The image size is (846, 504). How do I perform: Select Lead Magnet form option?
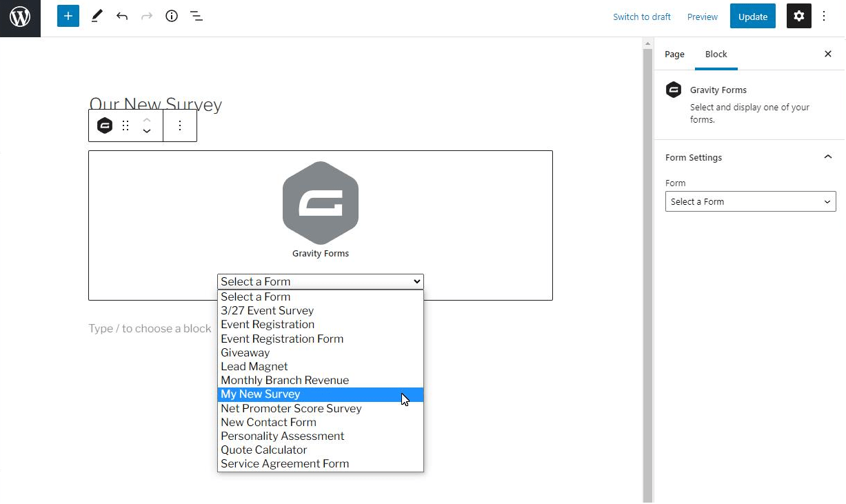point(321,366)
